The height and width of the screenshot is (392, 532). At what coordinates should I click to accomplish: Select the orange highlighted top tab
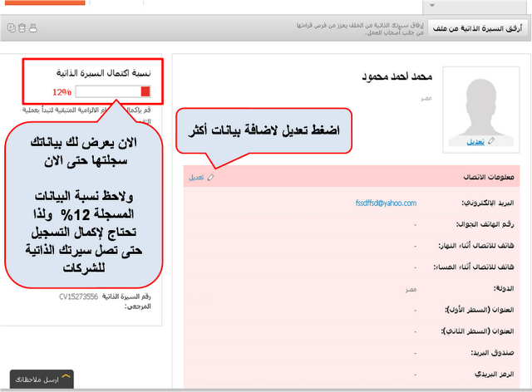[x=45, y=2]
